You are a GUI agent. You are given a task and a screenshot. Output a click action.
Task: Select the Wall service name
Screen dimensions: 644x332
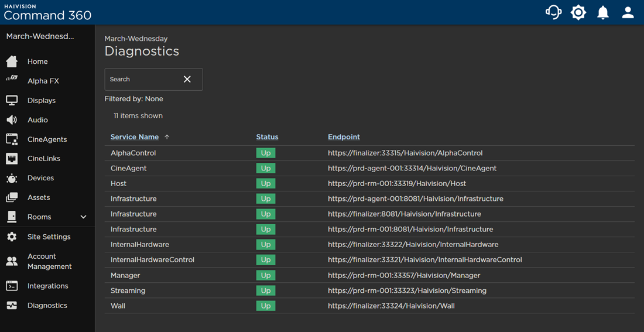pyautogui.click(x=117, y=306)
